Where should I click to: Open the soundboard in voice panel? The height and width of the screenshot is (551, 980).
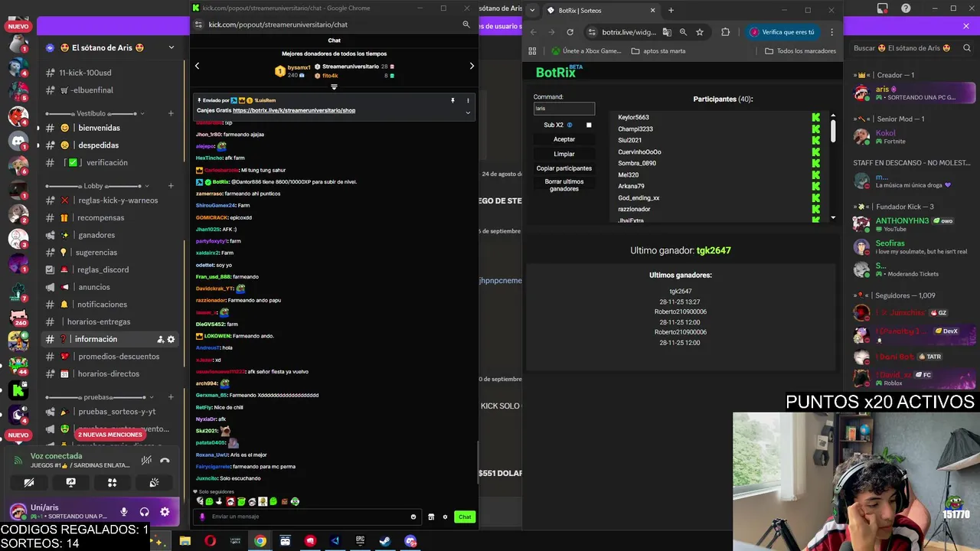click(x=154, y=483)
